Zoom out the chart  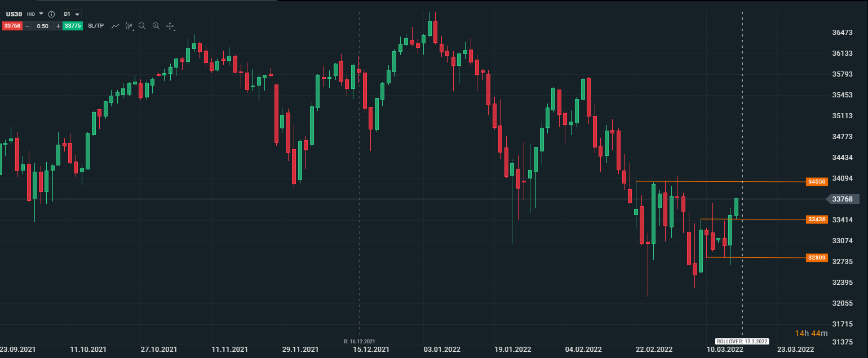click(x=142, y=26)
